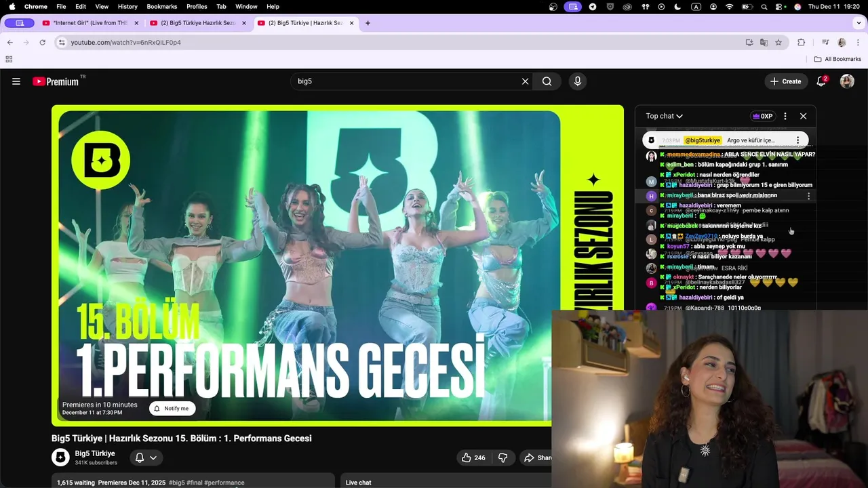Open the View menu

102,6
